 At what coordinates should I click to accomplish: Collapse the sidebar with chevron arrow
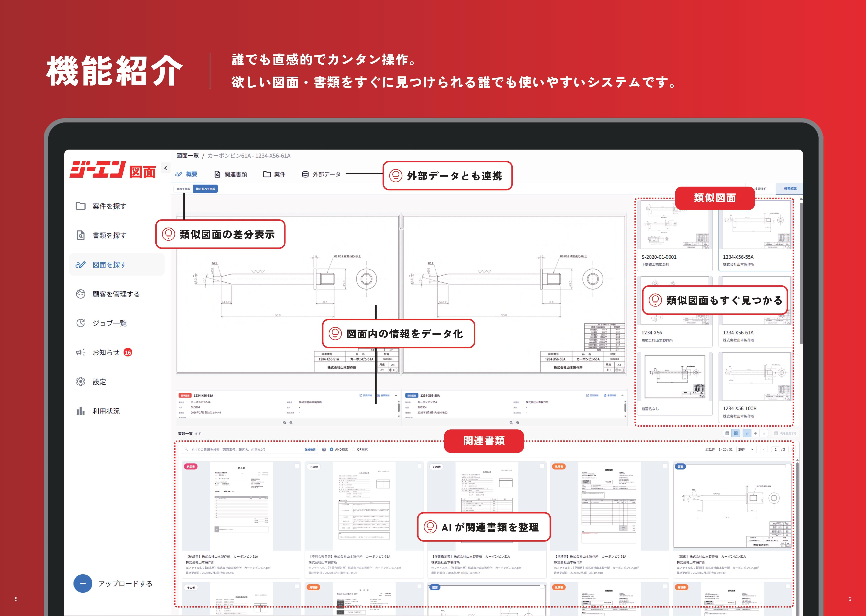pyautogui.click(x=165, y=168)
